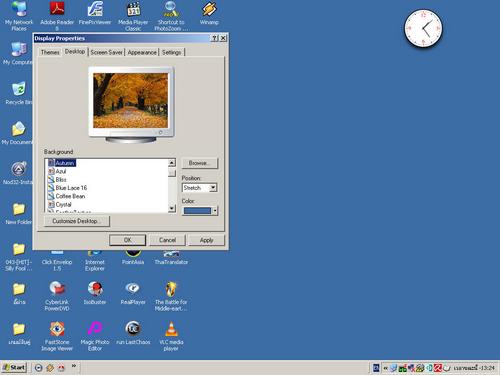
Task: Click Cancel in Display Properties
Action: point(167,240)
